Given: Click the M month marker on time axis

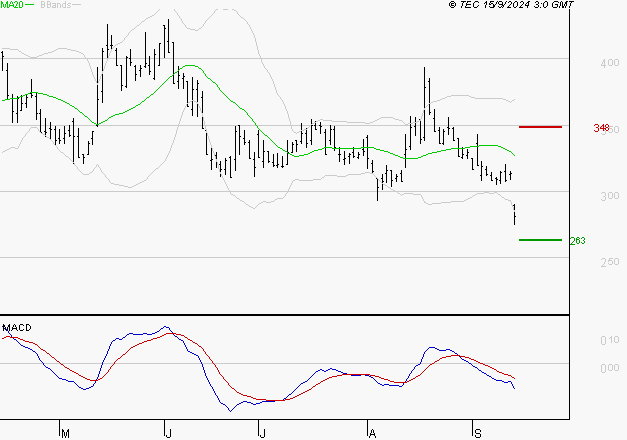Looking at the screenshot, I should click(x=66, y=433).
